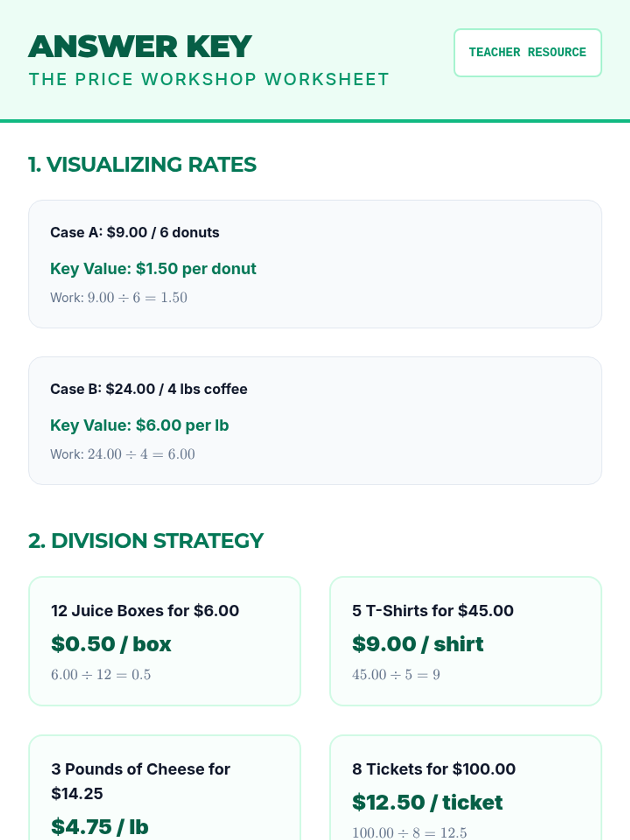Open the 5 T-Shirts for $45.00 card
Screen dimensions: 630x840
[466, 641]
